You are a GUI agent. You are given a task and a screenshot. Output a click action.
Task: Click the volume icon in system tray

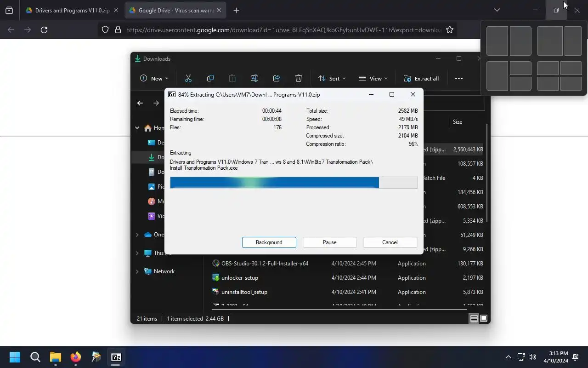(532, 357)
